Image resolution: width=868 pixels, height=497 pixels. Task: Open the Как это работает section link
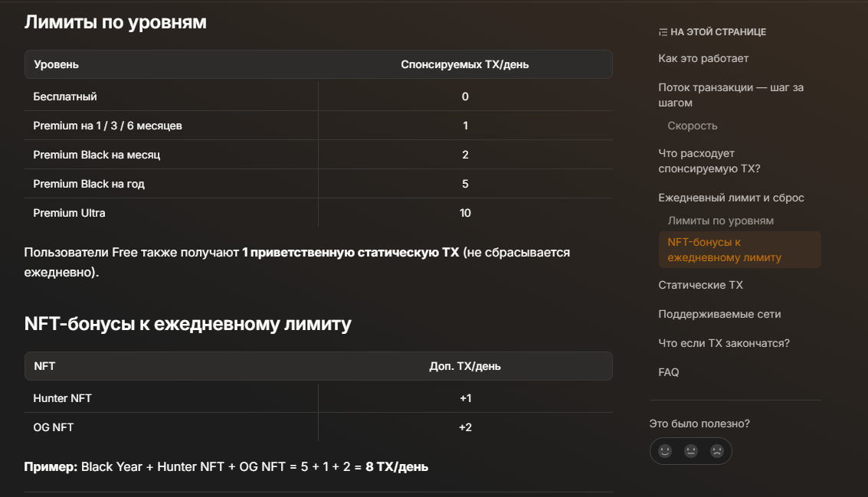pos(703,58)
